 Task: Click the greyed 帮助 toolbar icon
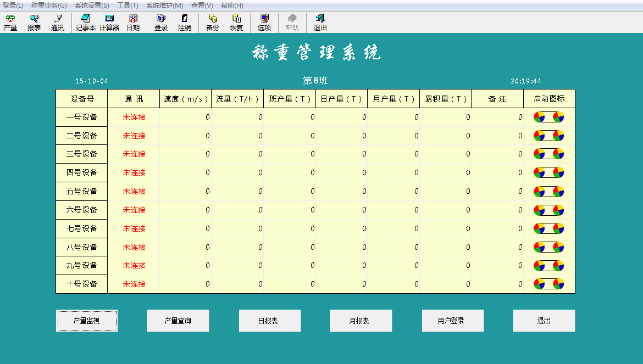[292, 23]
